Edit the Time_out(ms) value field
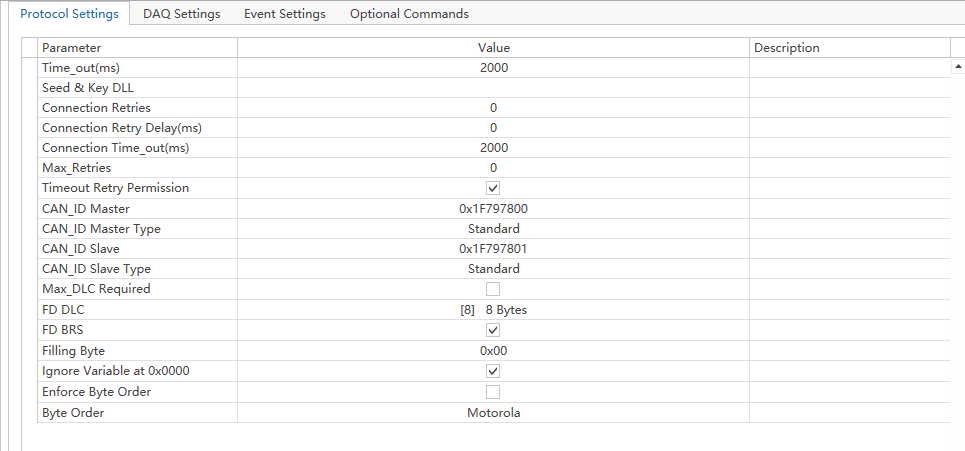This screenshot has width=965, height=451. click(x=493, y=67)
